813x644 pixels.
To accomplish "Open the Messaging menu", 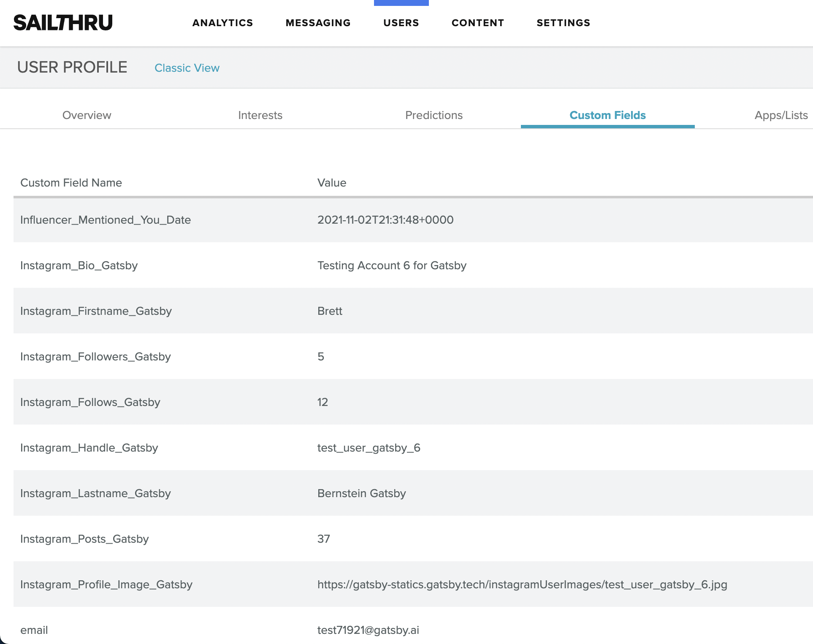I will 318,23.
